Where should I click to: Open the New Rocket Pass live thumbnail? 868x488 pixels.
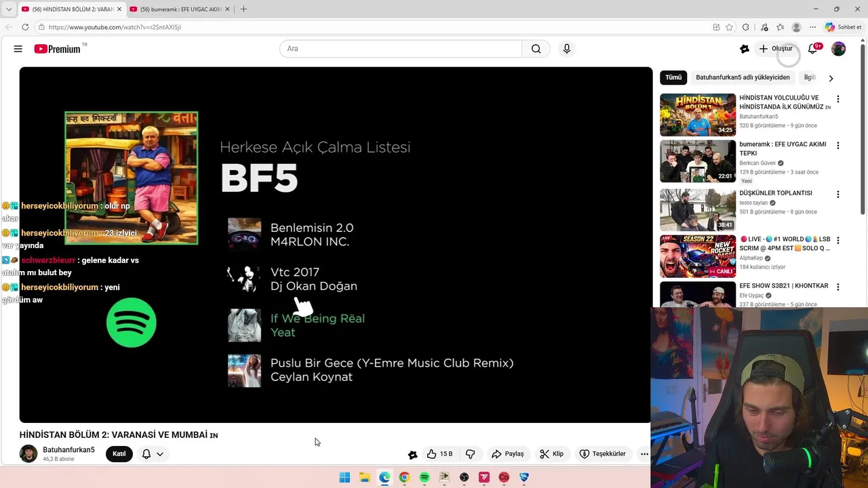[x=698, y=256]
